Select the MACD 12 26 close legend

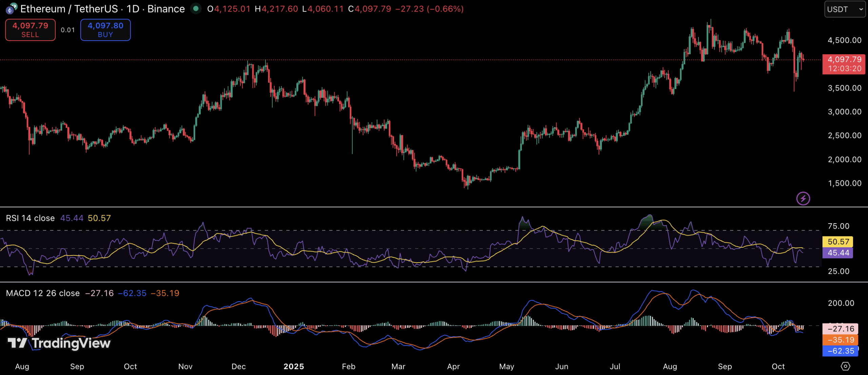click(43, 293)
